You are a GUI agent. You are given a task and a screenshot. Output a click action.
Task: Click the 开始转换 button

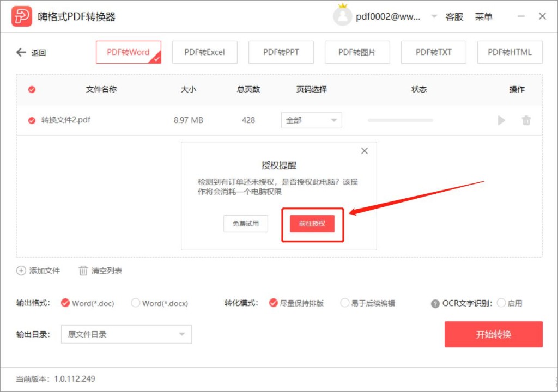coord(493,334)
